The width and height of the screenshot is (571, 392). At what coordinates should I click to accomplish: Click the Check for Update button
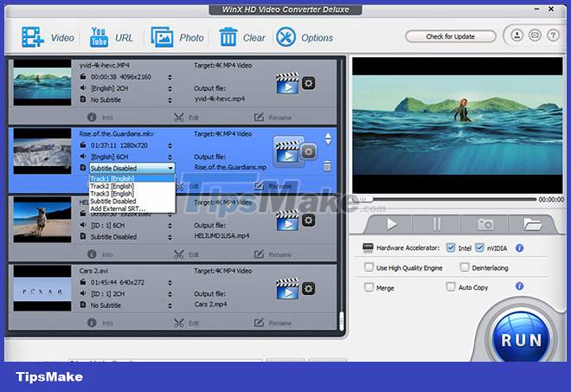451,36
